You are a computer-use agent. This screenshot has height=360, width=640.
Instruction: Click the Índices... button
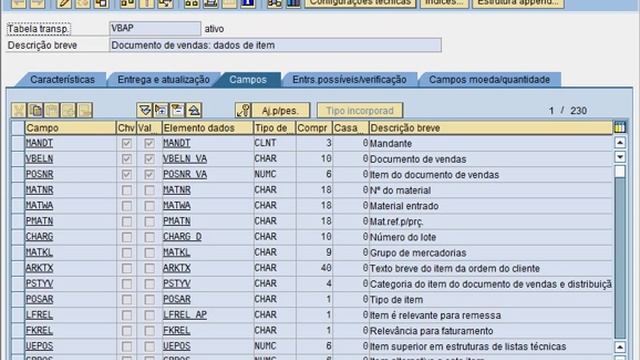tap(444, 3)
